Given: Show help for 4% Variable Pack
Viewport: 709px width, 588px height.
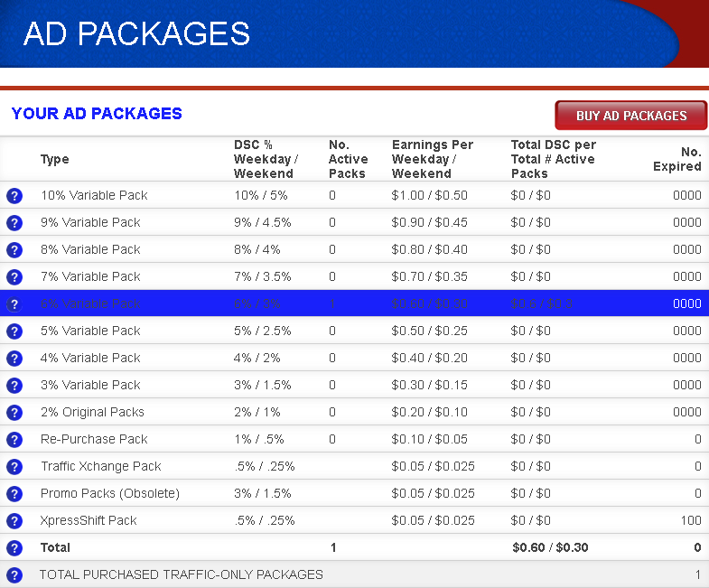Looking at the screenshot, I should click(x=14, y=359).
